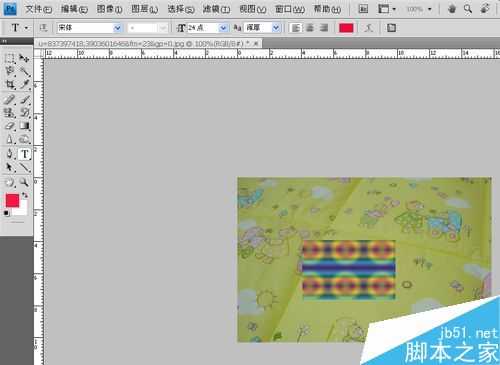
Task: Click the red text color swatch
Action: point(346,28)
